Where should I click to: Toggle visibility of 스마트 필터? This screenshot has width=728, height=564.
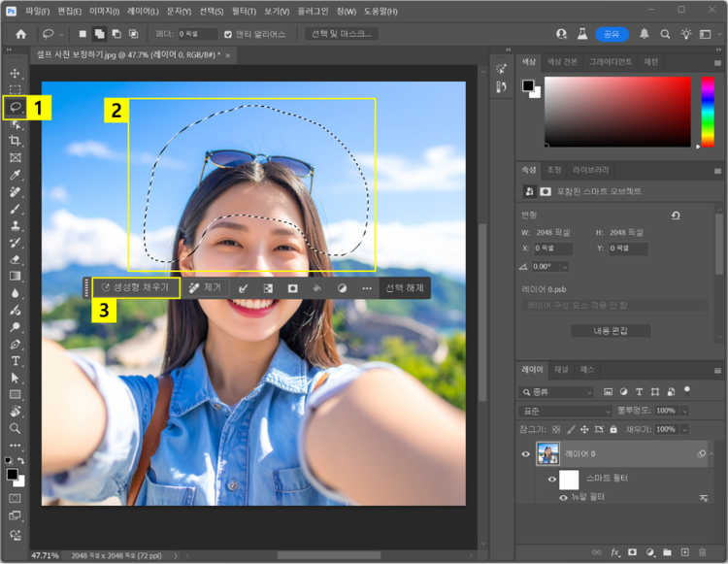[551, 479]
